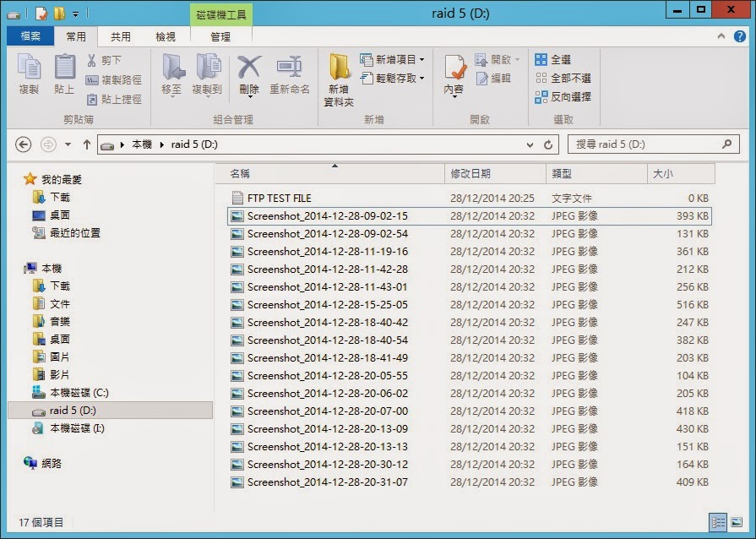Click the Rename (重新命名) icon
This screenshot has width=756, height=539.
tap(289, 67)
